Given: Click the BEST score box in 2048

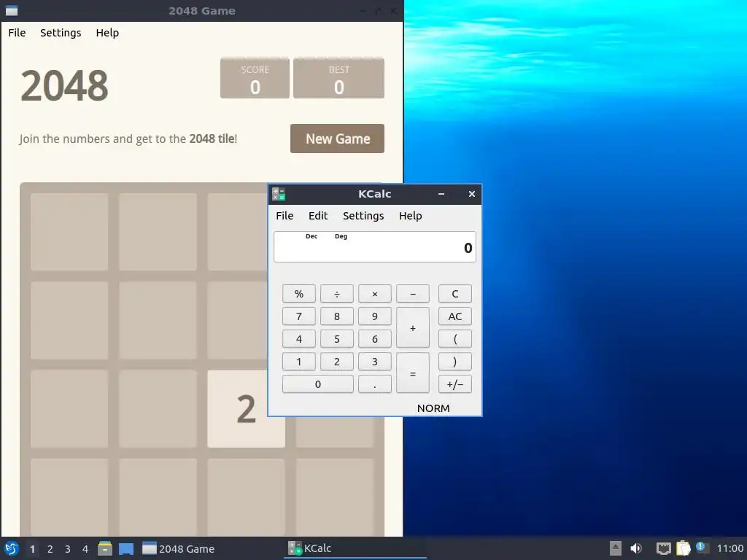Looking at the screenshot, I should [338, 78].
